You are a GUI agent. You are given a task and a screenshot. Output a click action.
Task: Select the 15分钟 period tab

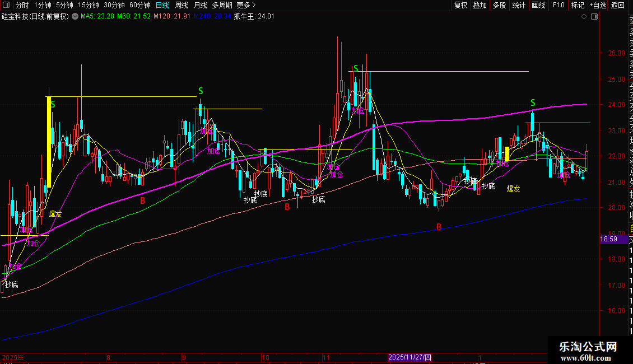[89, 5]
